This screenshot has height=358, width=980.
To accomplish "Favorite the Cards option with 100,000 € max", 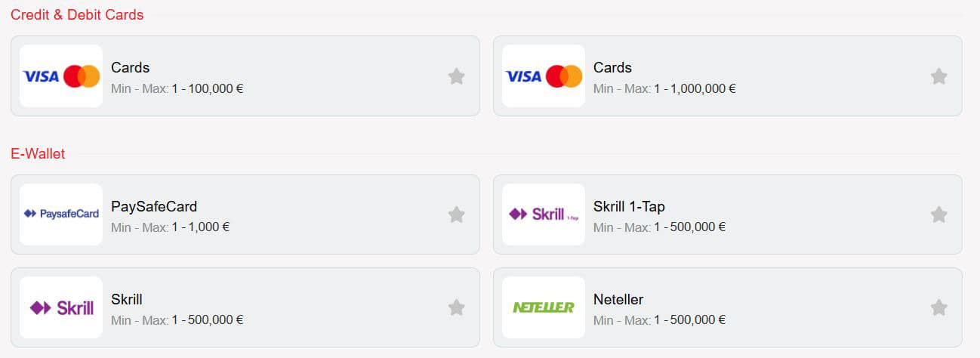I will point(456,76).
